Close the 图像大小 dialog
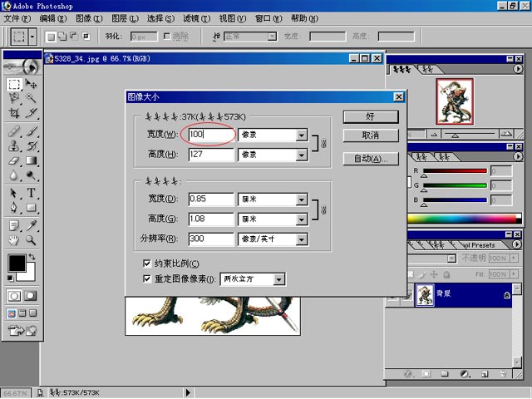Viewport: 532px width, 399px height. [x=399, y=97]
